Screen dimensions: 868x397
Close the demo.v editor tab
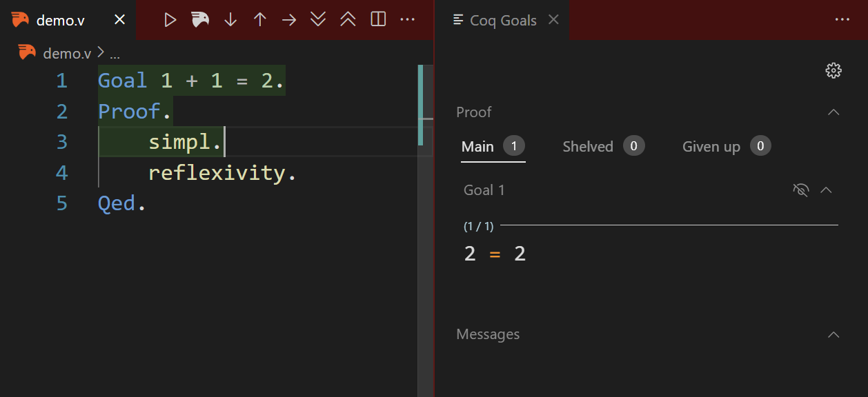coord(119,20)
